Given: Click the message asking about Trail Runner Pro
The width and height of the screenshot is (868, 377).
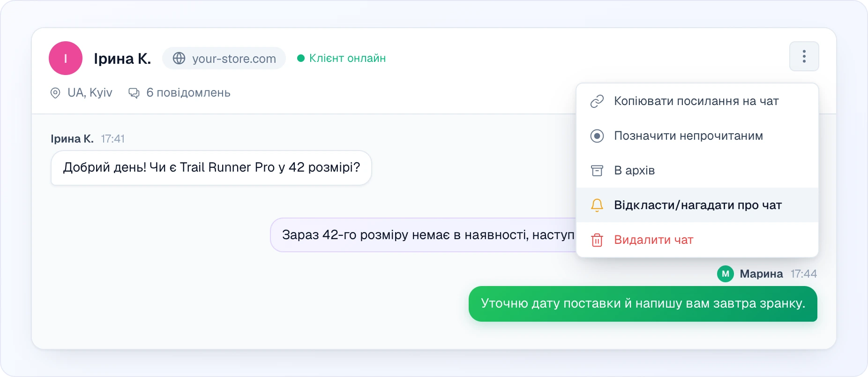Looking at the screenshot, I should (x=211, y=167).
